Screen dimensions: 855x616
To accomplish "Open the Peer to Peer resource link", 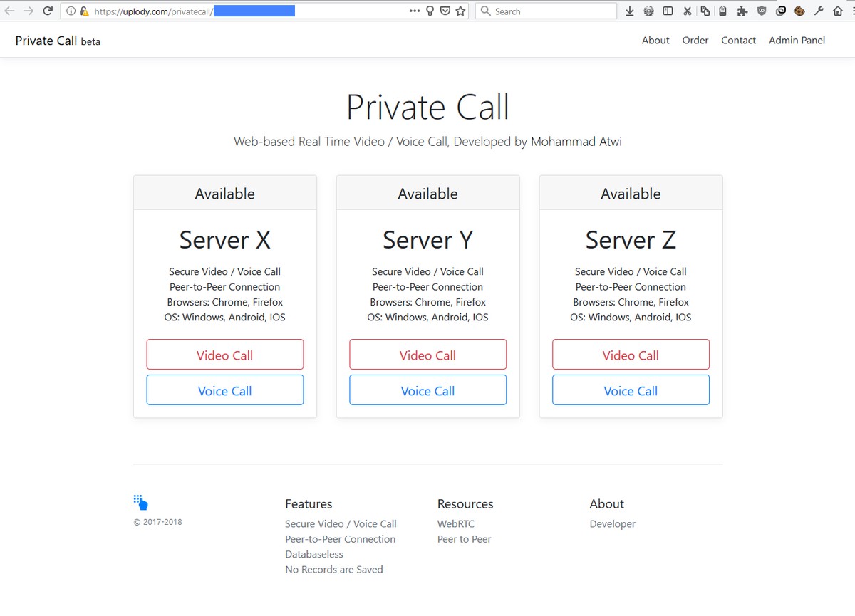I will 464,539.
